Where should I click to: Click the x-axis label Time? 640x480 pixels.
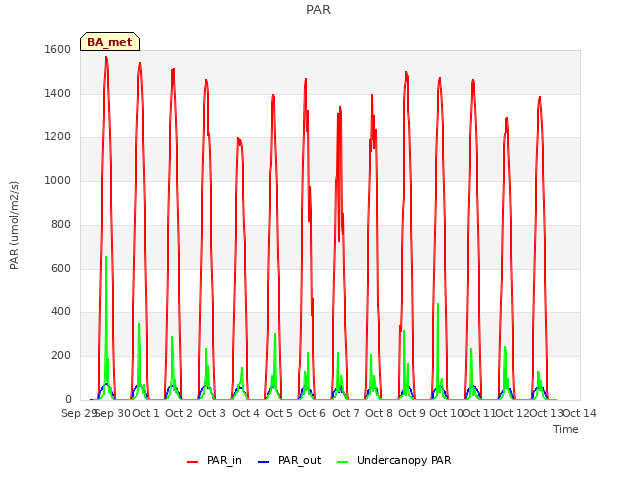point(565,429)
